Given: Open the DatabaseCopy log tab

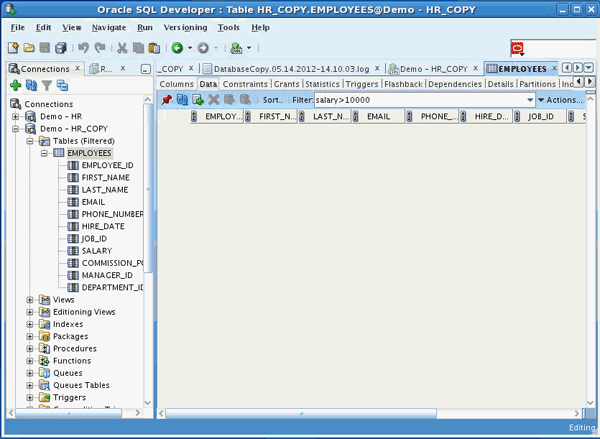Looking at the screenshot, I should 291,69.
